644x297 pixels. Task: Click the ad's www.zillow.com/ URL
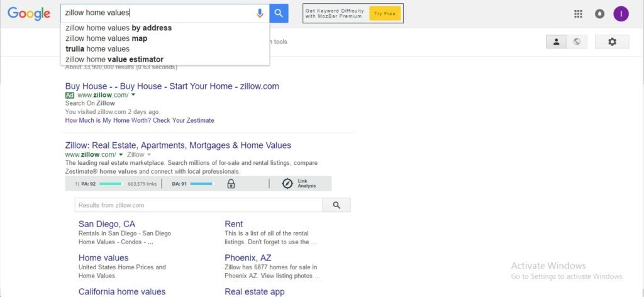[103, 95]
